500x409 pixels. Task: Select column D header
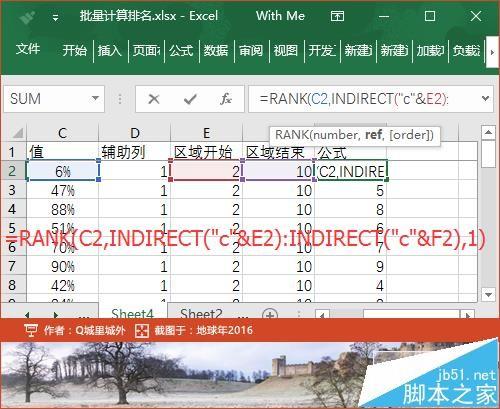135,133
